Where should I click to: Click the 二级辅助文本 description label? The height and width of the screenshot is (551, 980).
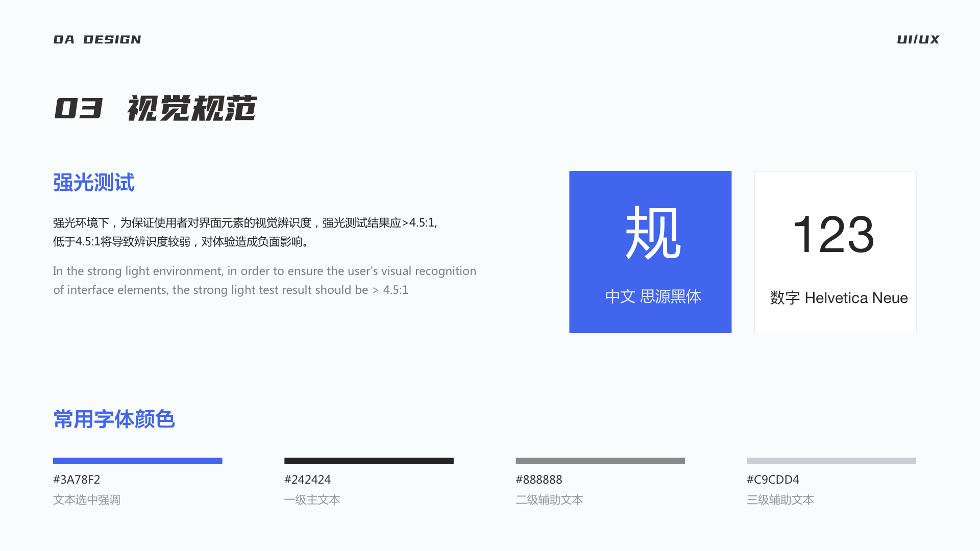coord(549,500)
